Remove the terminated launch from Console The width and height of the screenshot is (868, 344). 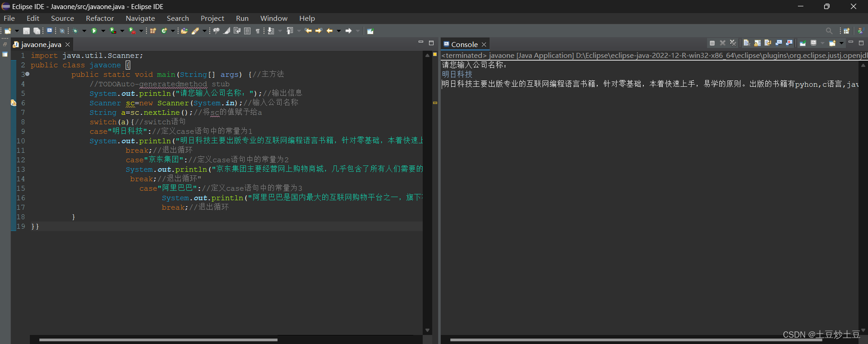[722, 43]
